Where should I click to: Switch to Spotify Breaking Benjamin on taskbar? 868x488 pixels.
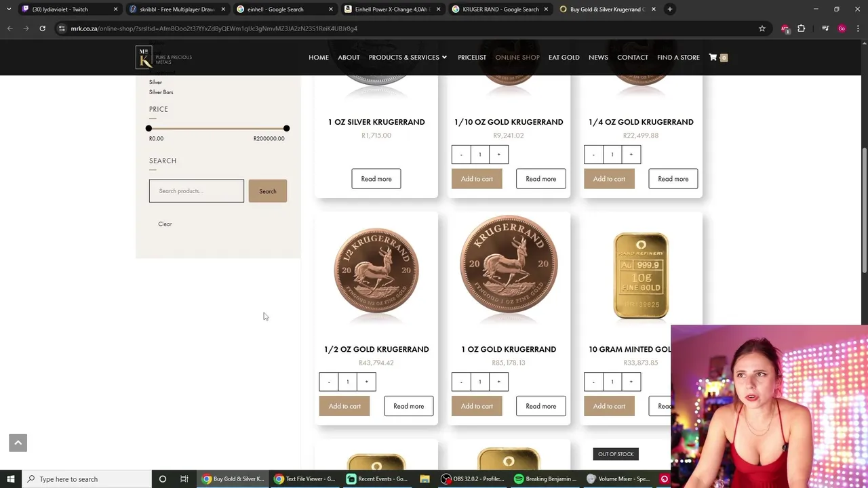(x=545, y=479)
